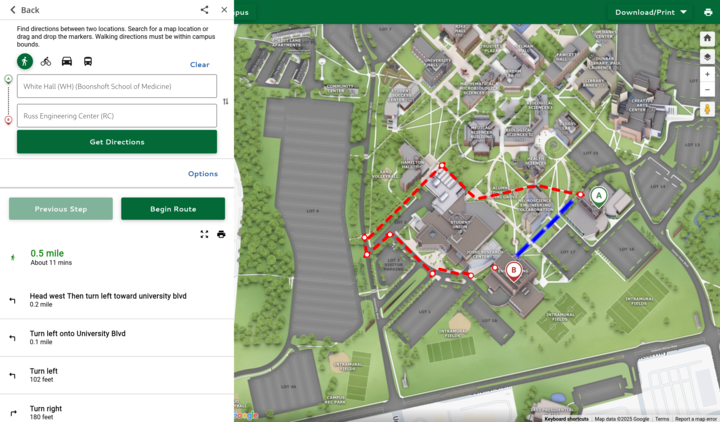The image size is (720, 422).
Task: Zoom out on the campus map
Action: pyautogui.click(x=707, y=90)
